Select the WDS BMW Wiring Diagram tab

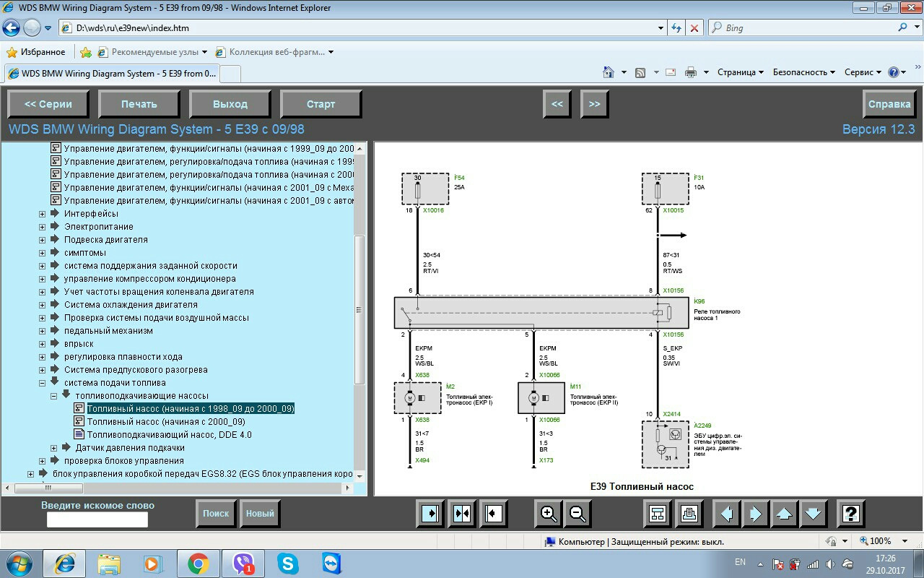click(x=111, y=73)
